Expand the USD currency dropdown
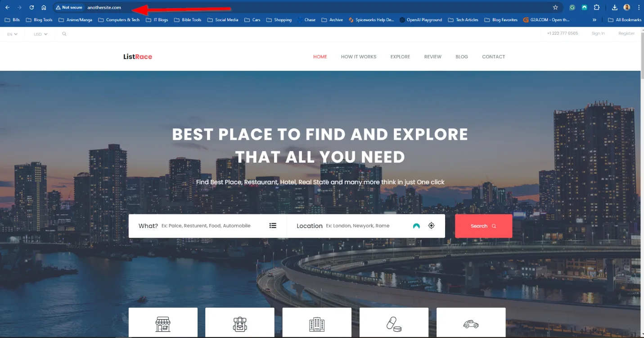Screen dimensions: 644x338 (x=41, y=34)
